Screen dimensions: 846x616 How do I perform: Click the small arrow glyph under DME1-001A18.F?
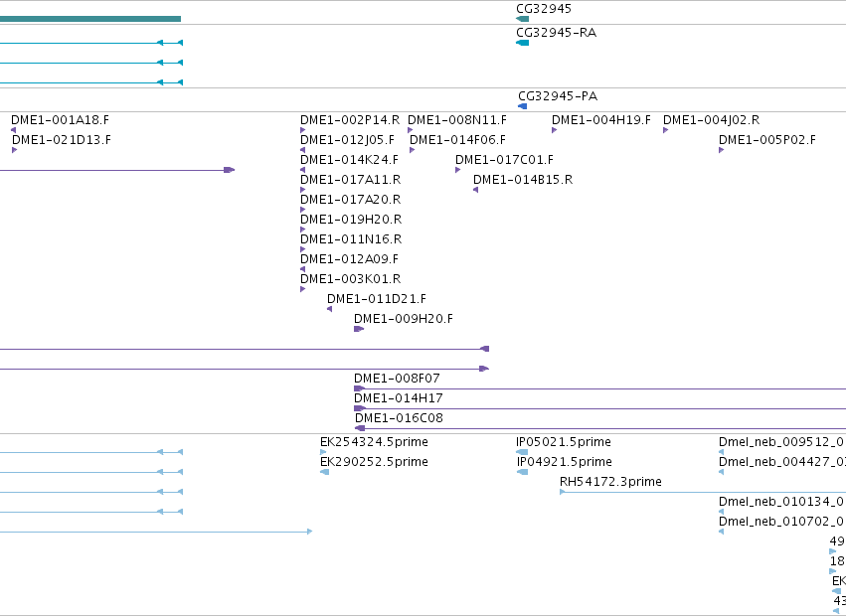click(x=14, y=130)
